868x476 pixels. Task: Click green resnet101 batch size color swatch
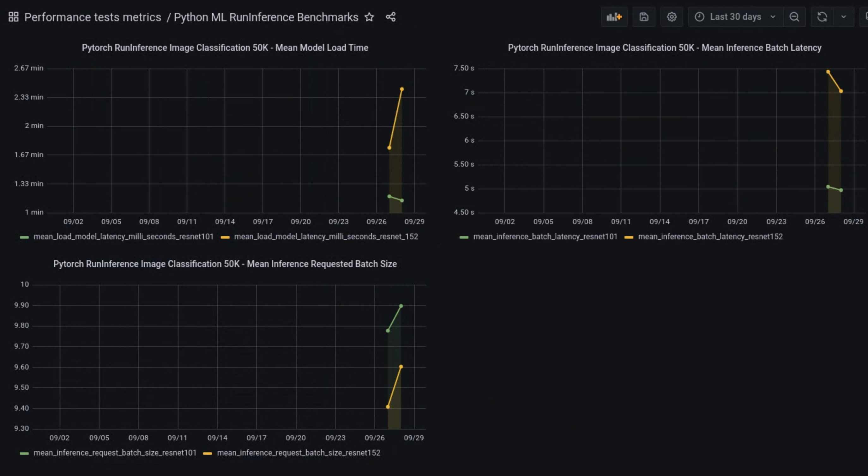(24, 454)
